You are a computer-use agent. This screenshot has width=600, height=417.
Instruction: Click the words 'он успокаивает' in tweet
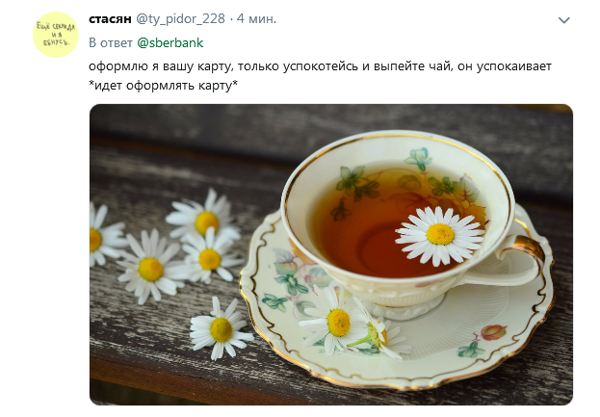[504, 66]
